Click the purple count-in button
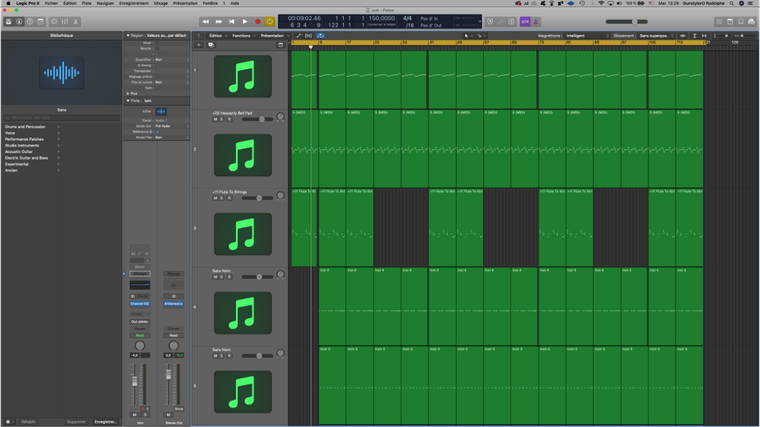Screen dimensions: 760x427 pyautogui.click(x=526, y=21)
